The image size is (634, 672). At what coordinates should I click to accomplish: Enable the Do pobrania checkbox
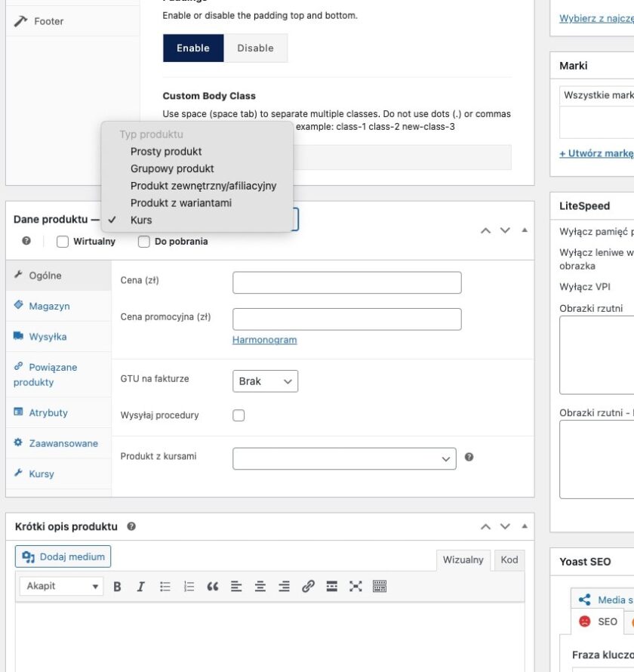(x=143, y=241)
